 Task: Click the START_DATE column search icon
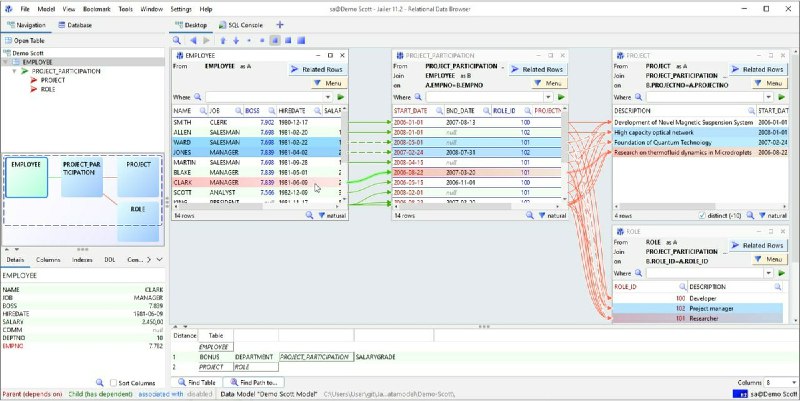click(438, 111)
